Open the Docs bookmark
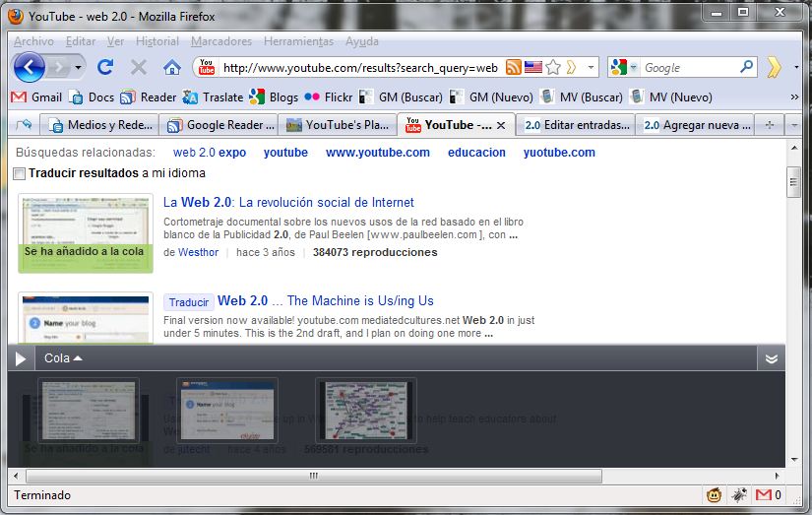 92,97
